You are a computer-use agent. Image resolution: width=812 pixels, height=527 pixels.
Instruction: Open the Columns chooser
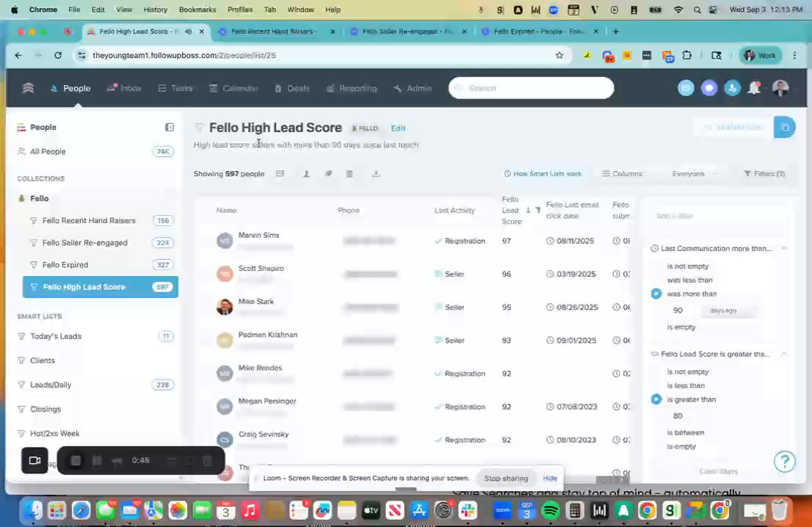click(x=622, y=174)
